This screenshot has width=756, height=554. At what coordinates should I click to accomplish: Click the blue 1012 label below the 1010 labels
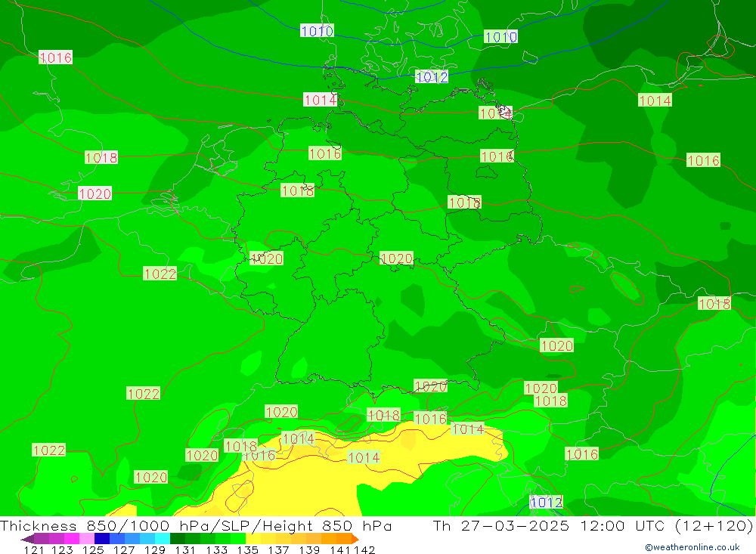coord(432,76)
